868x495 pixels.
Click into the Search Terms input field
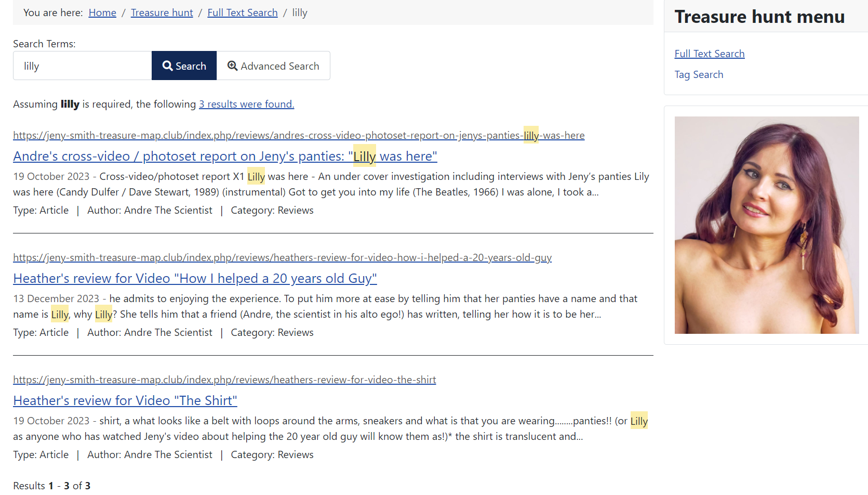tap(82, 66)
